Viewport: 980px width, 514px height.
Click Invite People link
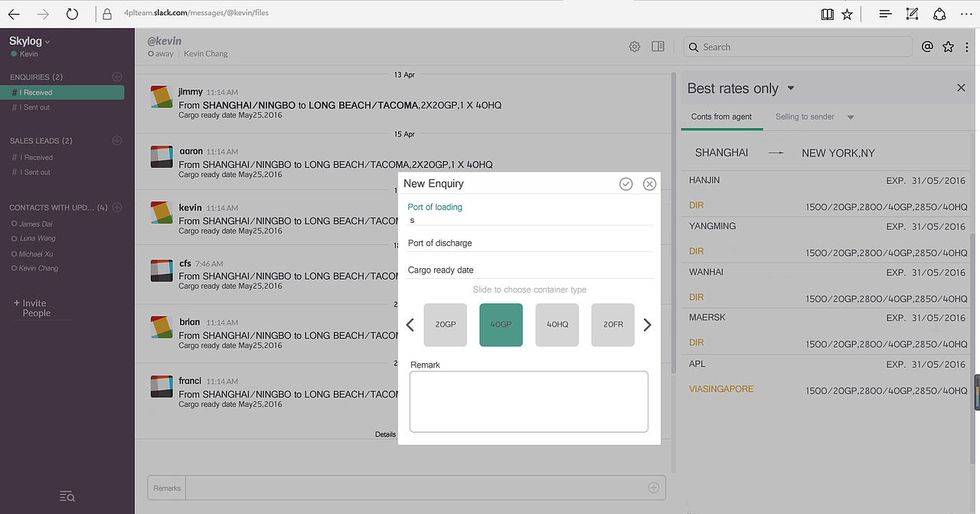pos(35,308)
